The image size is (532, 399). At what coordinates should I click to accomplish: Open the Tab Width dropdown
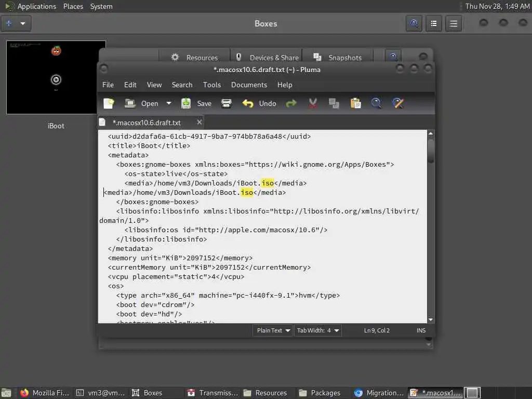317,330
